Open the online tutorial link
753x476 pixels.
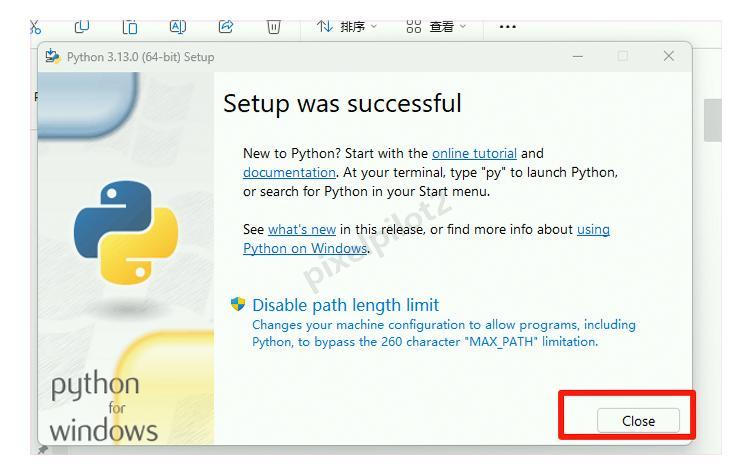(474, 153)
